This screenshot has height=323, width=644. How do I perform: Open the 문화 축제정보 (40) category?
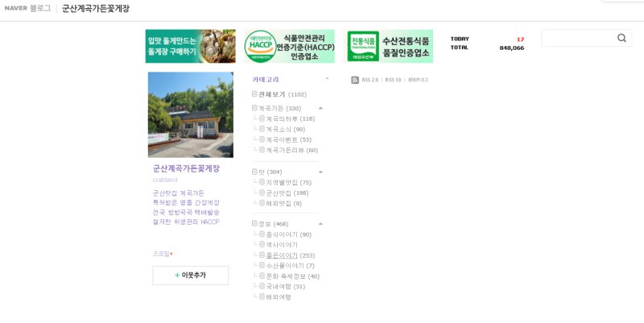tap(292, 276)
